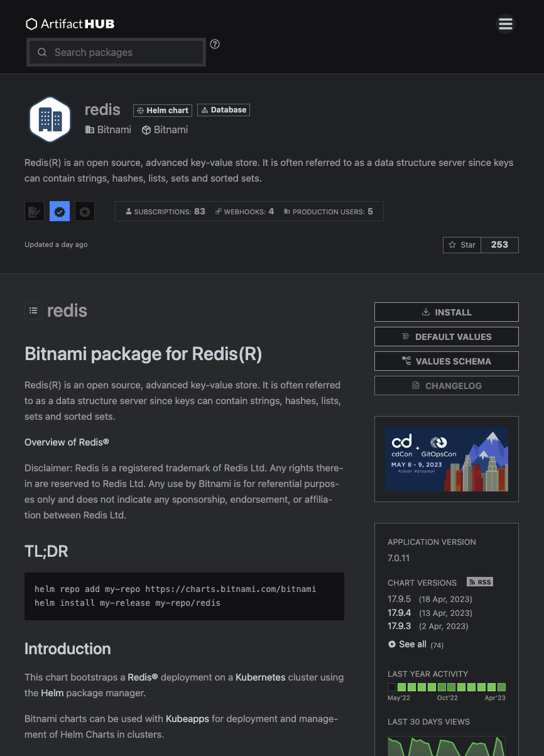Open the Kubeapps link

pos(187,718)
